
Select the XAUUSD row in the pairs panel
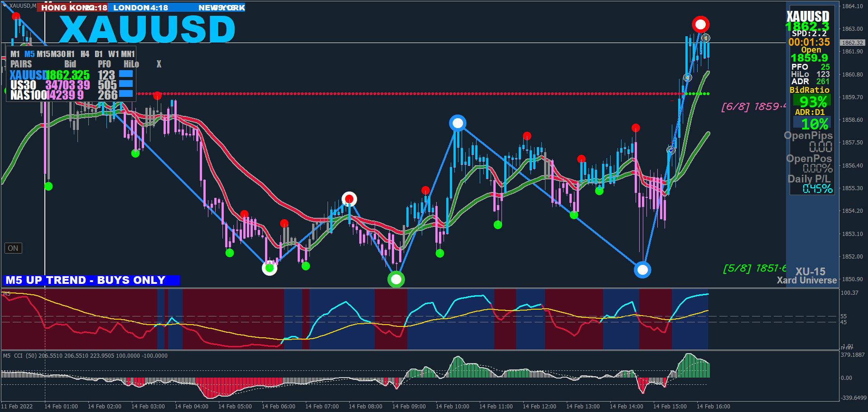[28, 75]
